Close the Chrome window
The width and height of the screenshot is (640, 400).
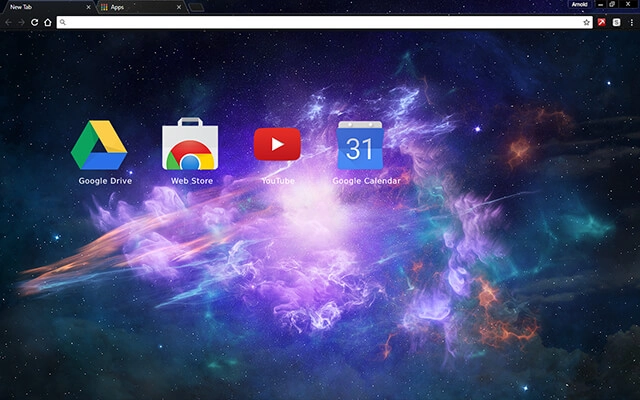point(628,4)
